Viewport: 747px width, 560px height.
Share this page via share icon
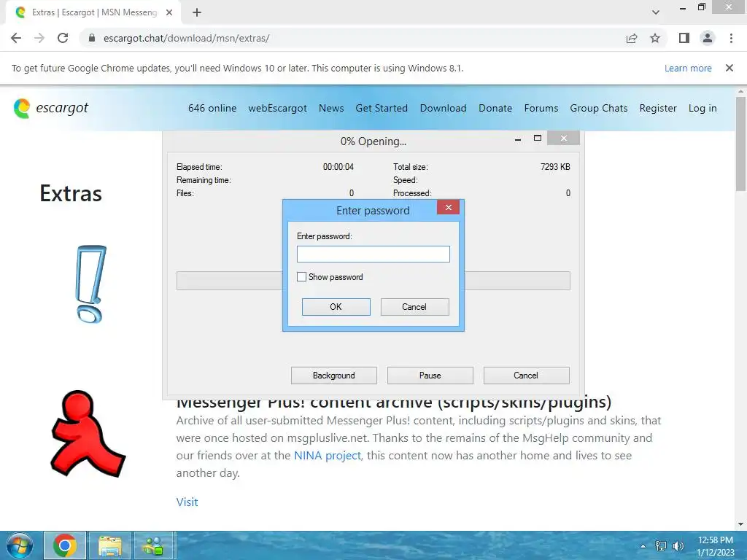pyautogui.click(x=632, y=38)
